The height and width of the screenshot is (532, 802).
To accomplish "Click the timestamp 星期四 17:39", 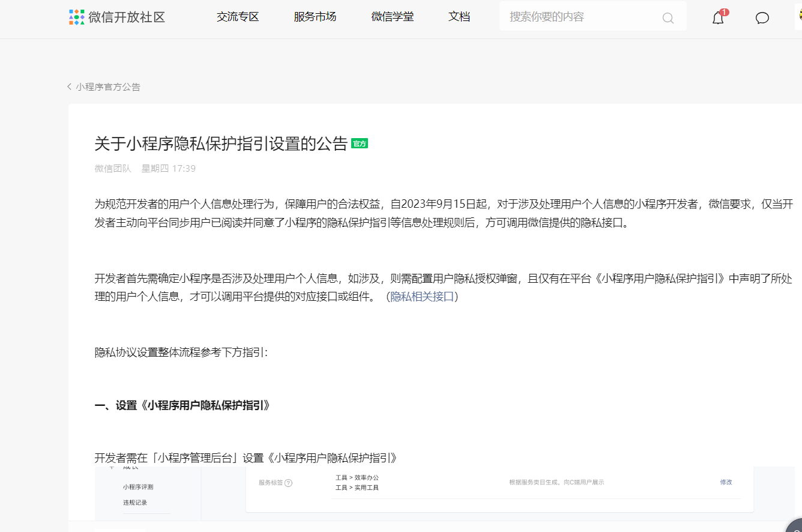I will click(x=169, y=169).
